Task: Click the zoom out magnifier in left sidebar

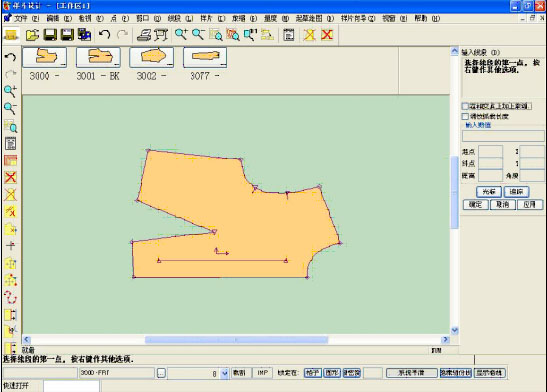Action: tap(10, 108)
